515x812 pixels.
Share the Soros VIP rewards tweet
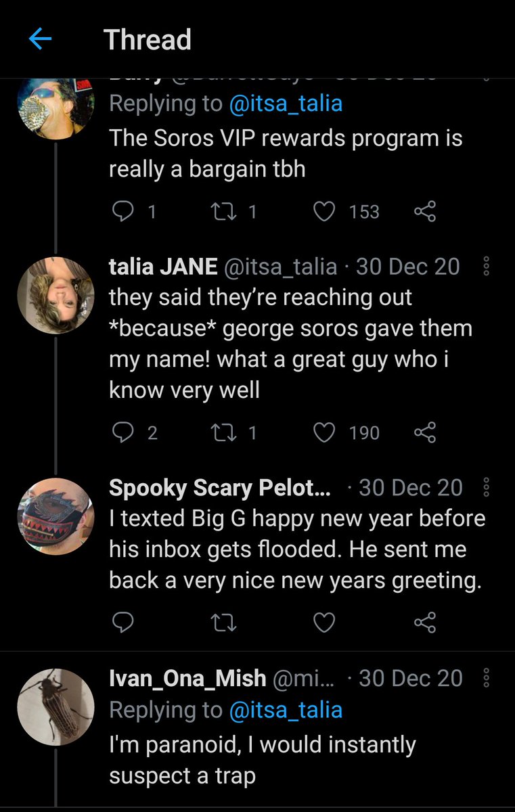click(x=424, y=212)
